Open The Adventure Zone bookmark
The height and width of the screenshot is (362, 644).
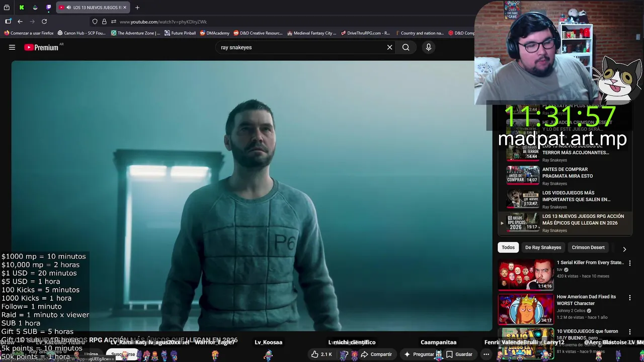135,33
